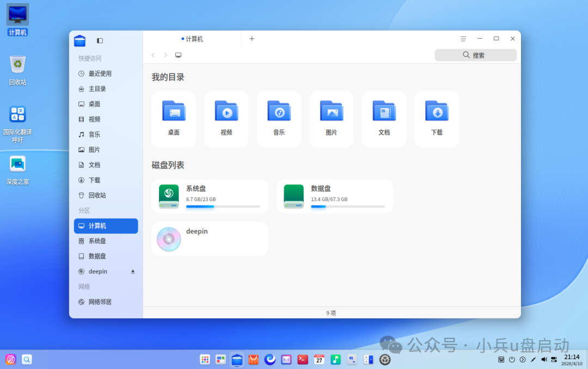Click the computer icon in the breadcrumb bar
The width and height of the screenshot is (588, 369).
pos(178,55)
